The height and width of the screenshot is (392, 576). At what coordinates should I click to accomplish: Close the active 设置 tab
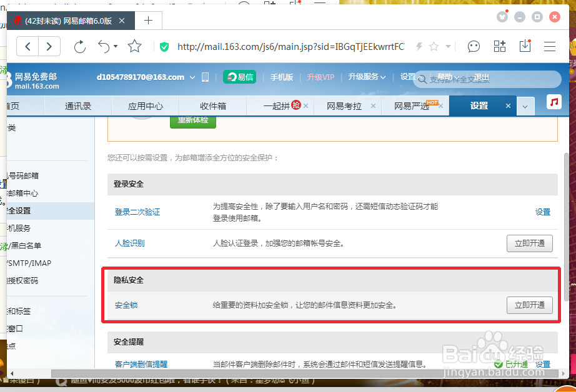click(x=508, y=105)
